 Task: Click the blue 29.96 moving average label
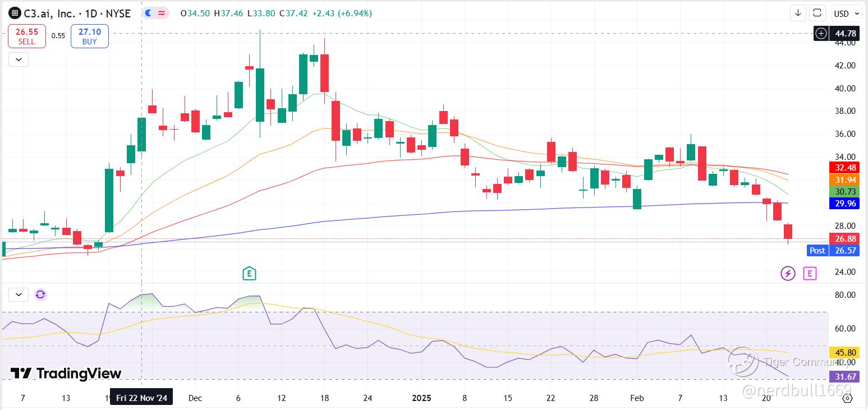click(x=844, y=203)
